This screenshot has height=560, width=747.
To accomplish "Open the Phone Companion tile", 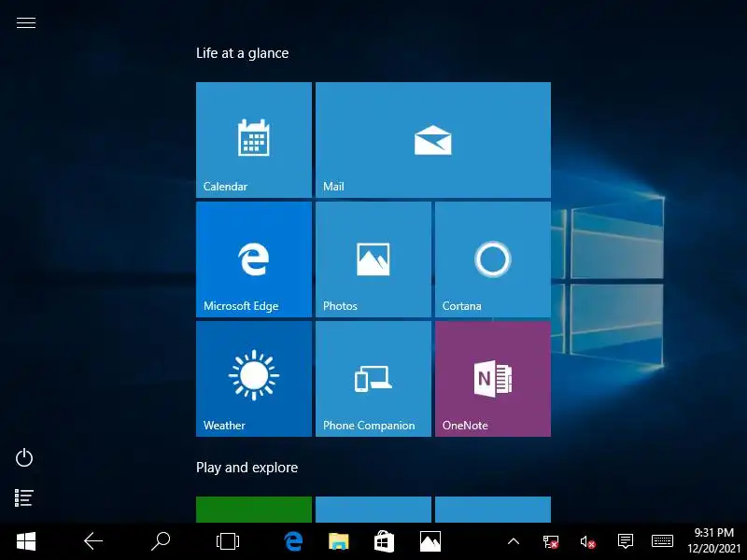I will click(373, 379).
